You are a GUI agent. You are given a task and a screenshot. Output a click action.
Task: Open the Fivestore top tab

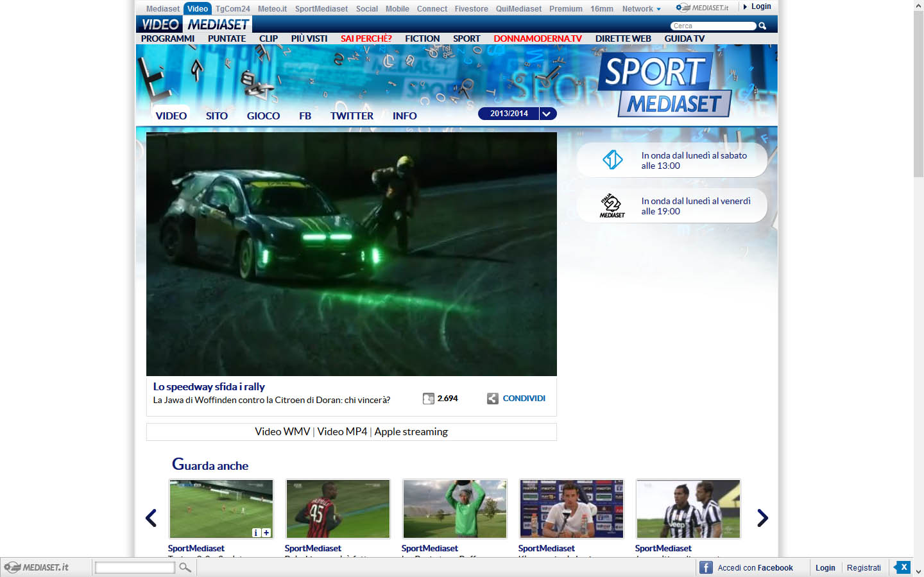point(472,9)
